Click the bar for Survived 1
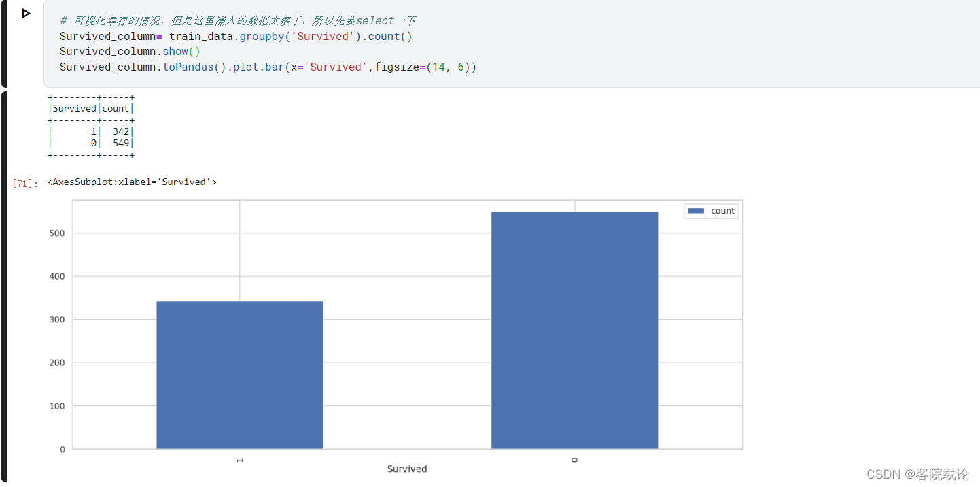This screenshot has width=980, height=487. 240,375
